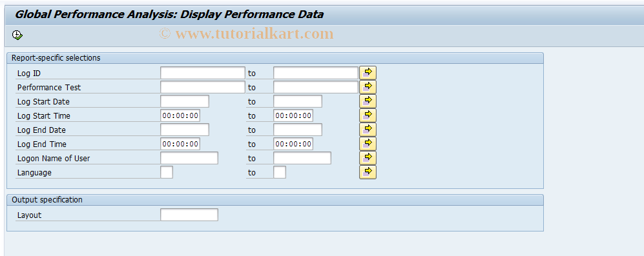Click the Language from field
This screenshot has width=644, height=256.
coord(167,172)
